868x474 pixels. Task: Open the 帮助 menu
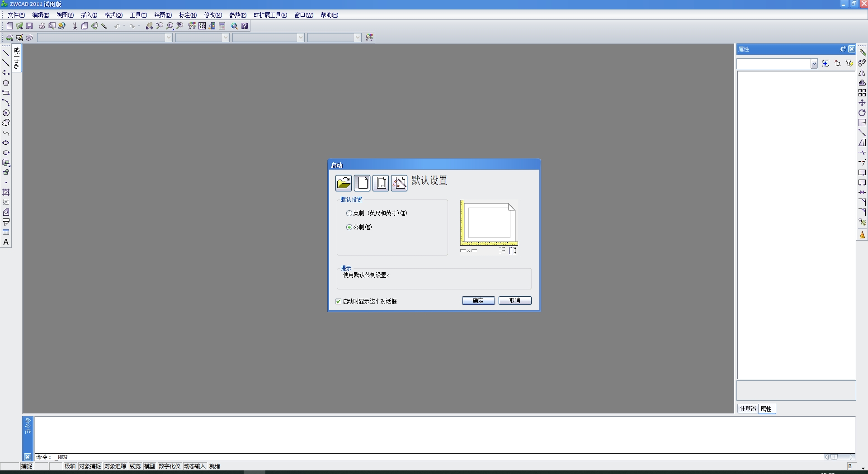(x=329, y=15)
